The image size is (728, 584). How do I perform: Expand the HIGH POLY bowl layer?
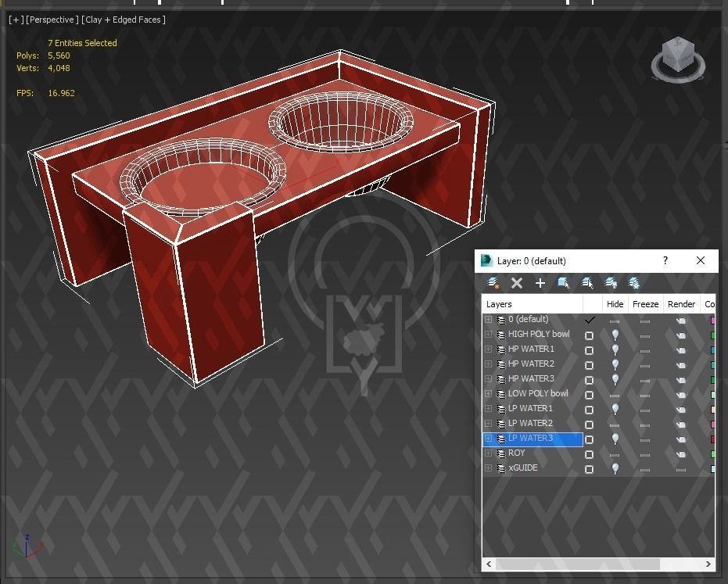click(489, 335)
